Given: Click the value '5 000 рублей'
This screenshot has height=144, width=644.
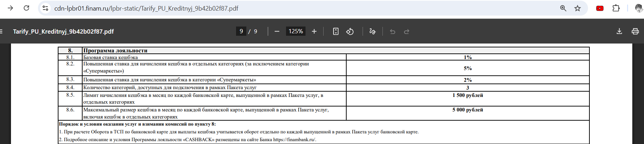Looking at the screenshot, I should [467, 110].
